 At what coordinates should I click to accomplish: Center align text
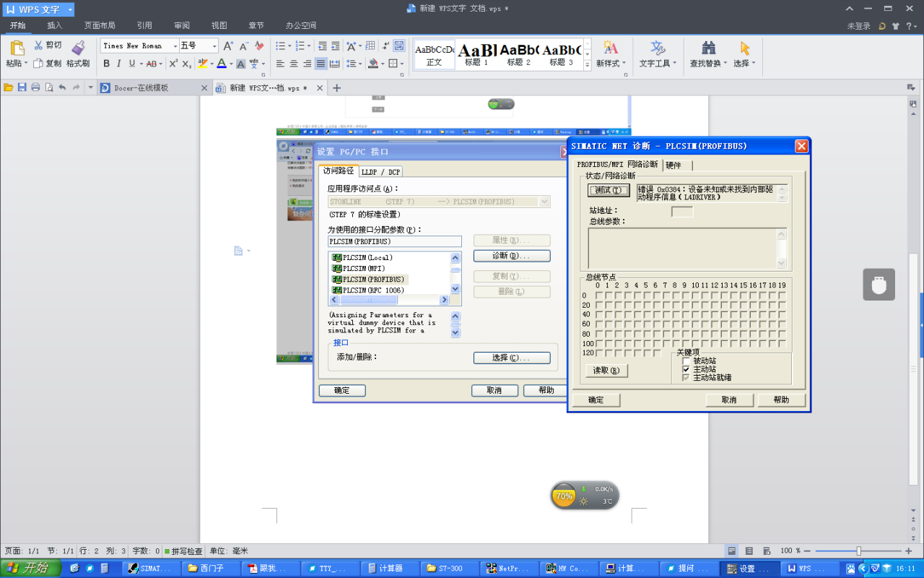[x=294, y=64]
